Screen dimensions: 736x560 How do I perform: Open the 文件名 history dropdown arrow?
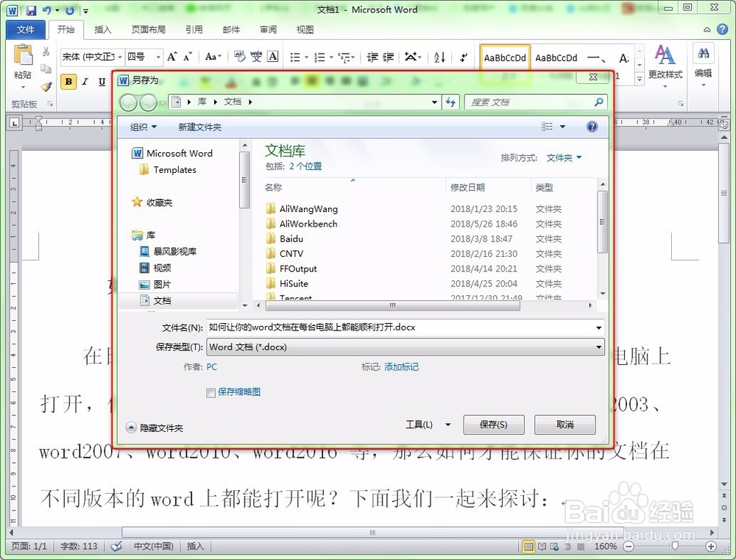pos(598,327)
